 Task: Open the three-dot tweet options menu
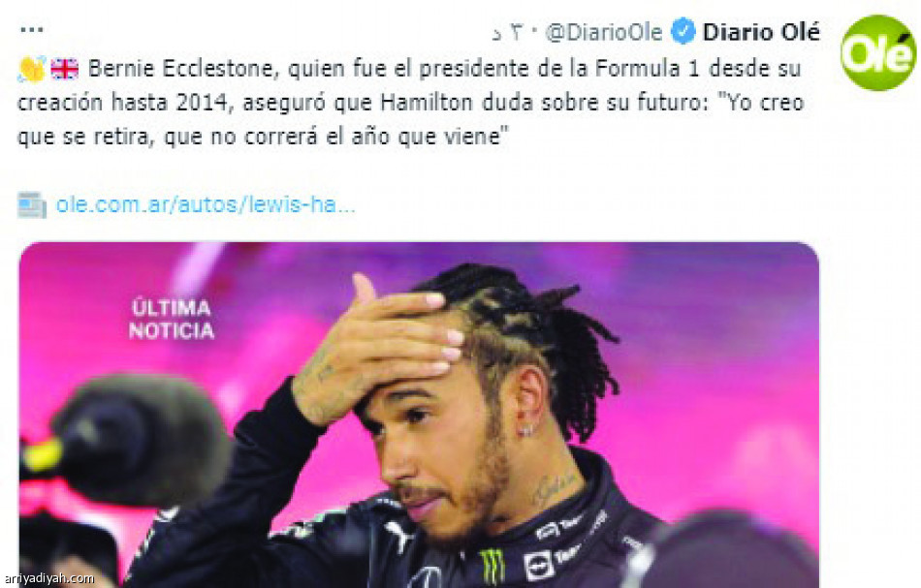[x=32, y=29]
